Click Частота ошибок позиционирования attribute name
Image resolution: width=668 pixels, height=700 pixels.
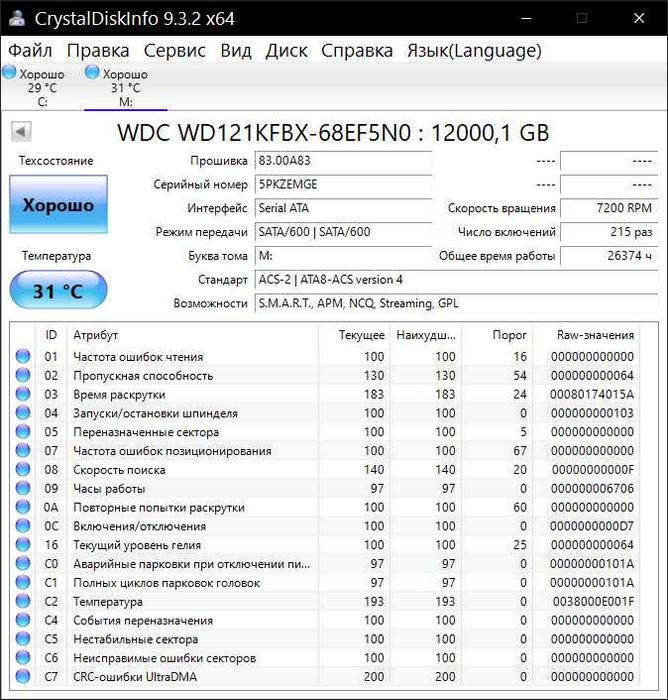172,451
